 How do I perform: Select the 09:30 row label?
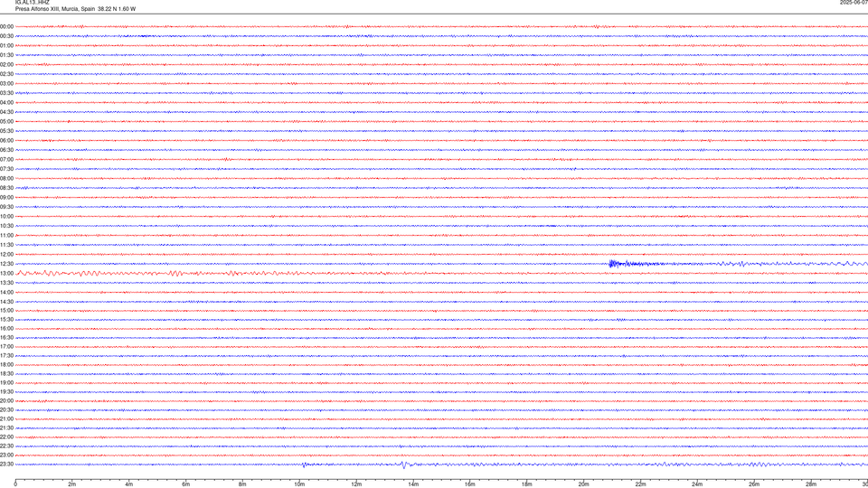point(6,207)
